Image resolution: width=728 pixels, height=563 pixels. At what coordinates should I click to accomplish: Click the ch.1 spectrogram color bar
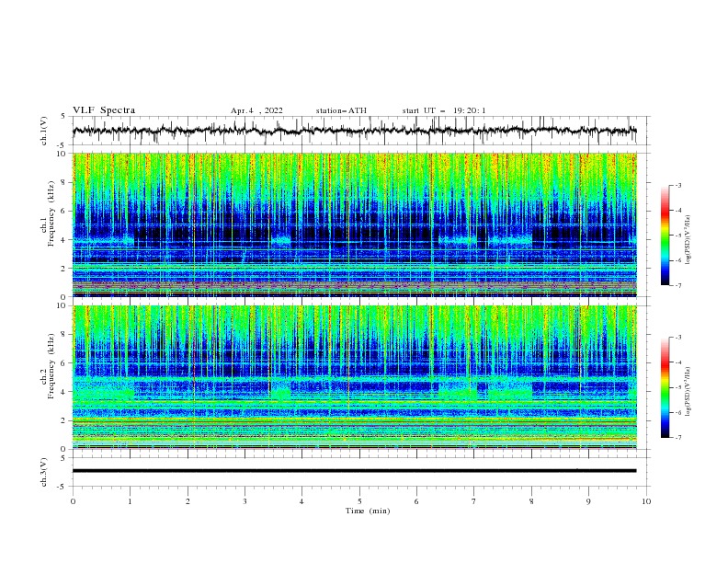tap(665, 236)
